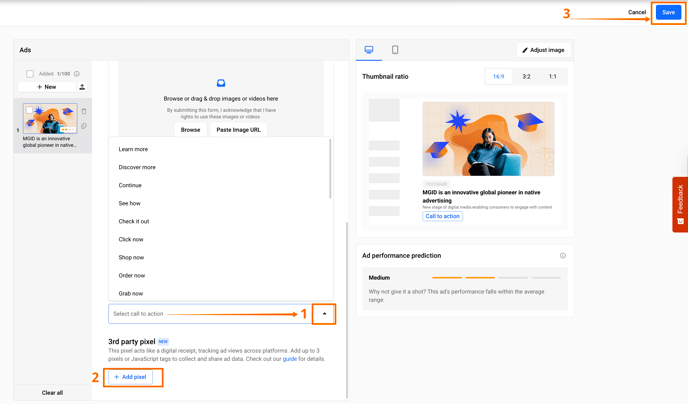Choose "Shop now" from the dropdown list

[x=131, y=257]
